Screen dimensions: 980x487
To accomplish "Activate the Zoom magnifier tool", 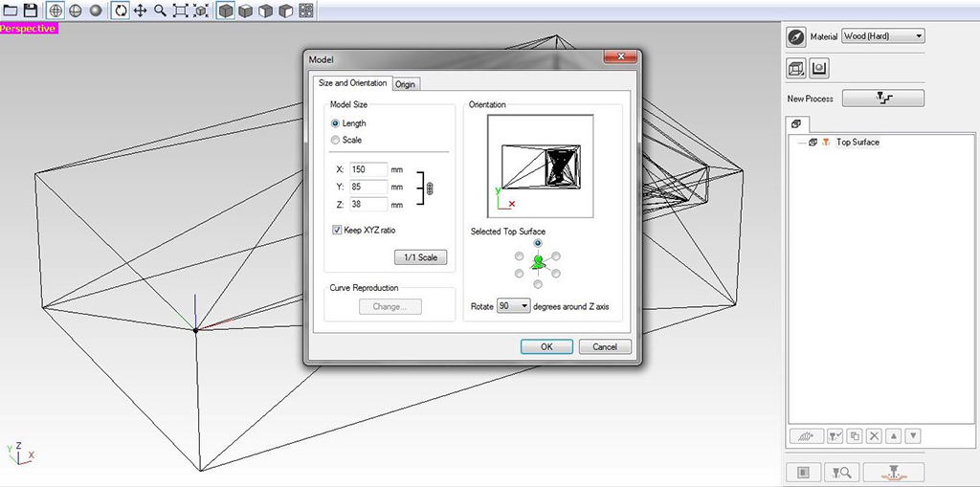I will [x=161, y=11].
